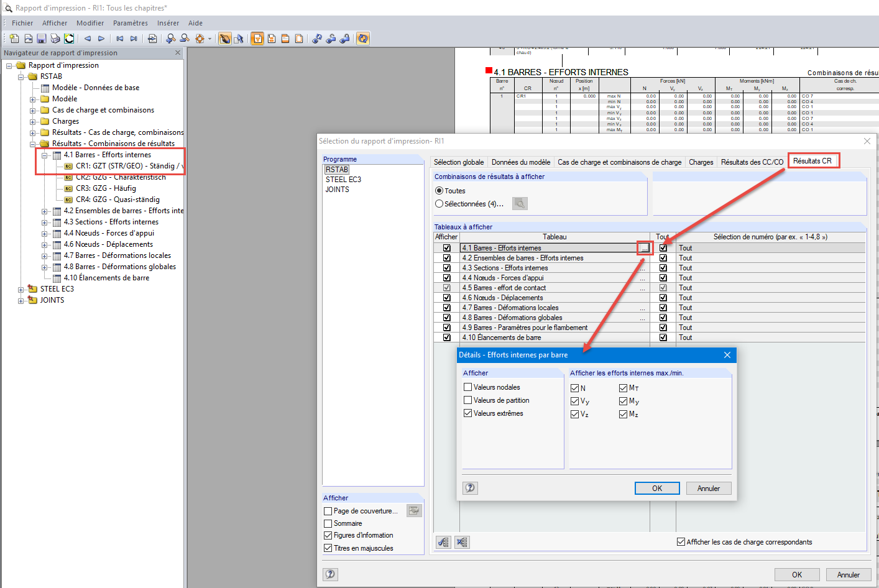Uncheck Valeurs extrêmes checkbox
The image size is (879, 588).
tap(468, 413)
